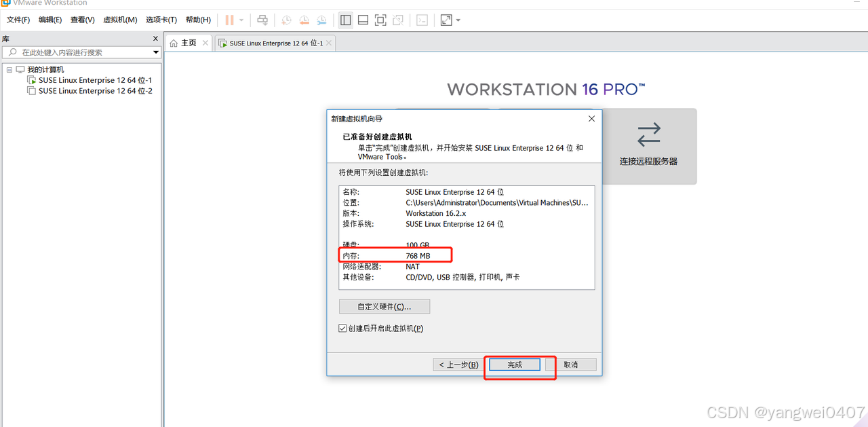Image resolution: width=868 pixels, height=427 pixels.
Task: Open the 编辑(E) menu
Action: 50,20
